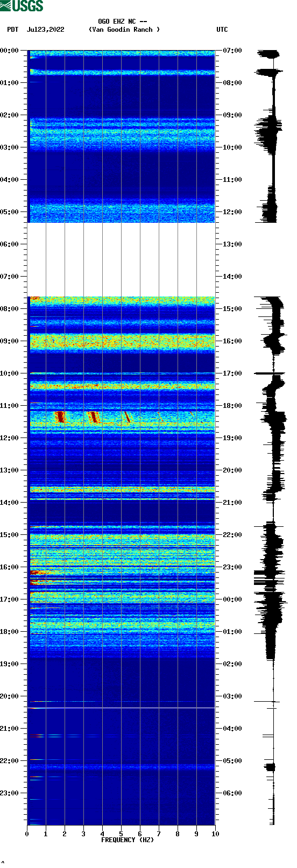The width and height of the screenshot is (297, 868).
Task: Click the red signal streak near 3.5 Hz
Action: point(95,417)
